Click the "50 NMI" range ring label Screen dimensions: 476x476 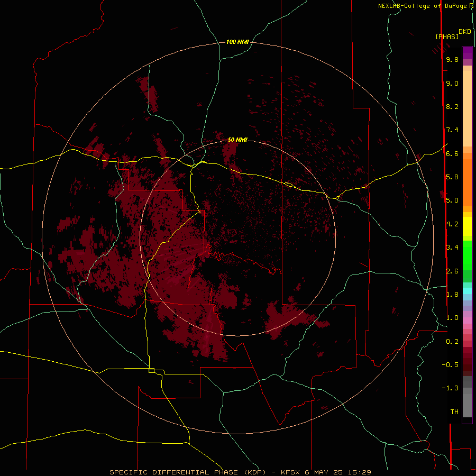237,140
